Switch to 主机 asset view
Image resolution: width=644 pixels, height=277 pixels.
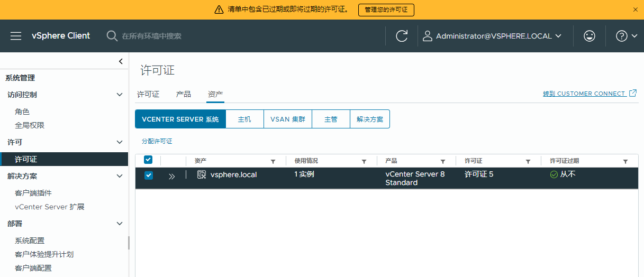point(244,119)
